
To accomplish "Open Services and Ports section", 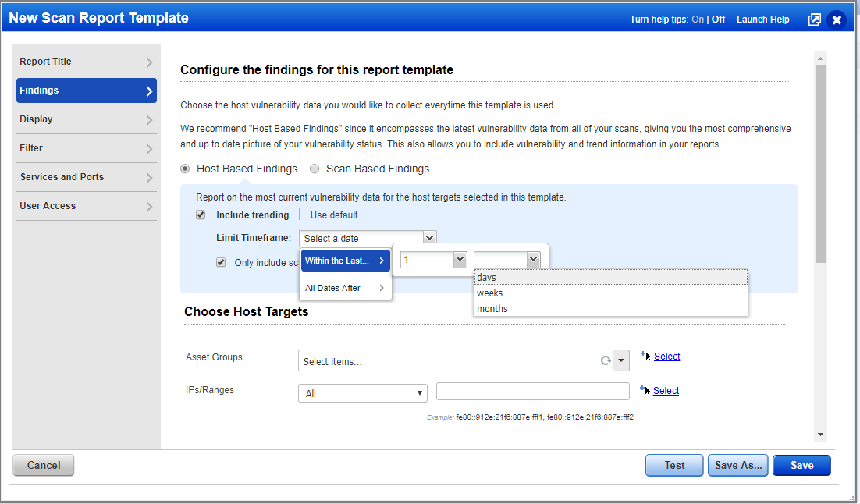I will click(x=86, y=177).
